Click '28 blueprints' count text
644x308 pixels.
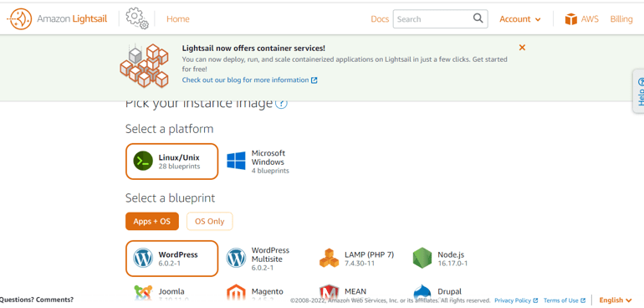tap(179, 167)
